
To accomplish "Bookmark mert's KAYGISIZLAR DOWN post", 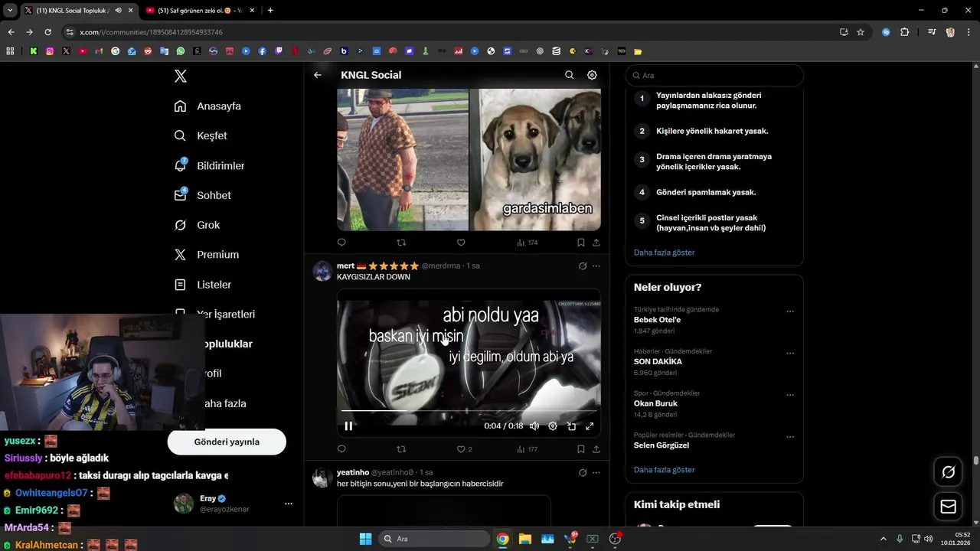I will (x=580, y=449).
